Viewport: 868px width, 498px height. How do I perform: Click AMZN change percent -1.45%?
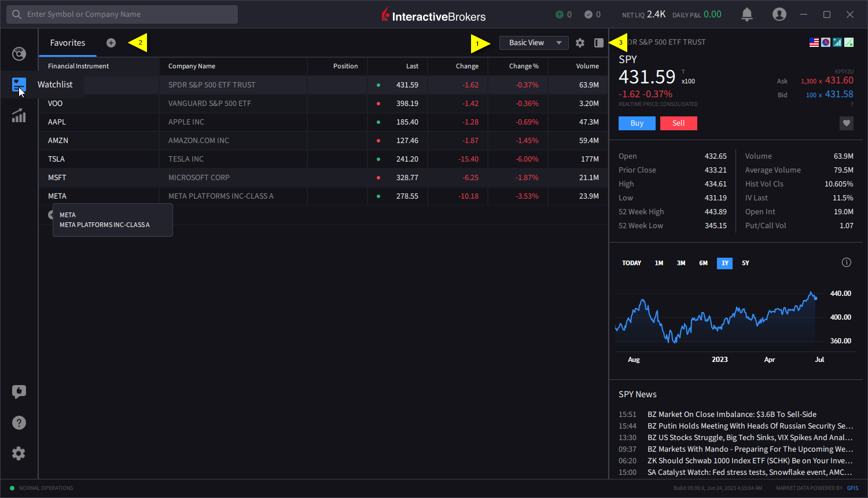tap(527, 140)
